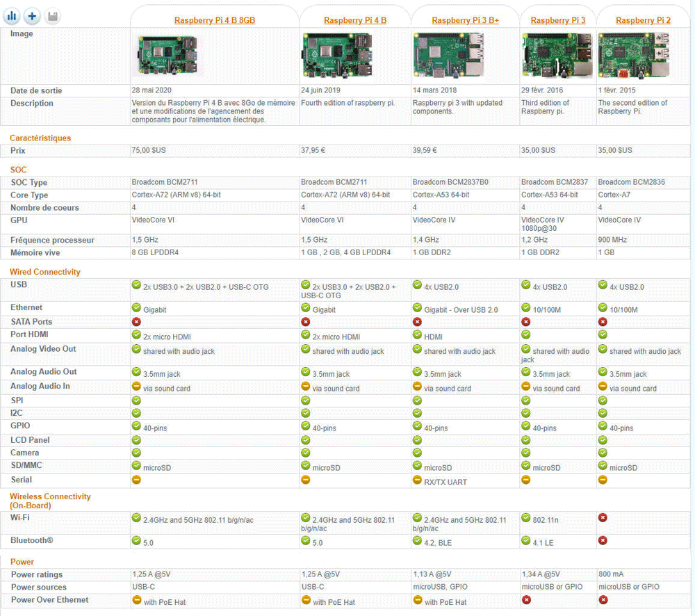The image size is (695, 616).
Task: Click orange Analog Audio In icon for Pi 3 B+
Action: point(418,387)
